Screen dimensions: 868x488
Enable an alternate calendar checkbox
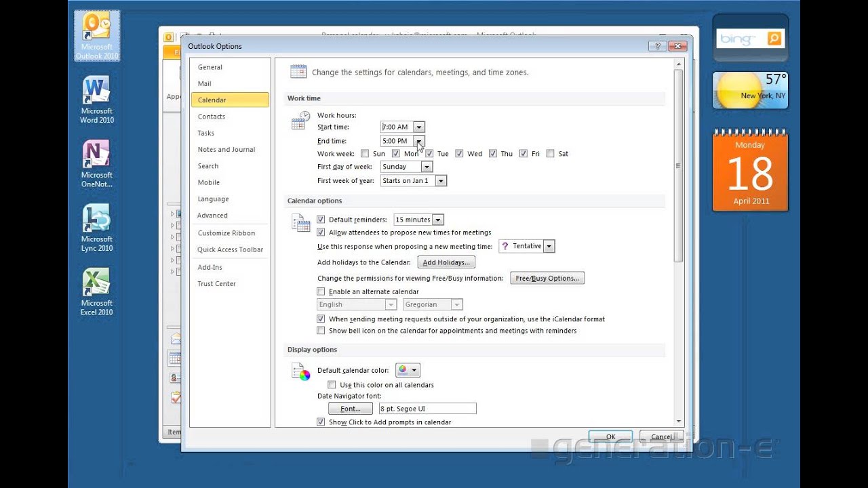pyautogui.click(x=321, y=292)
